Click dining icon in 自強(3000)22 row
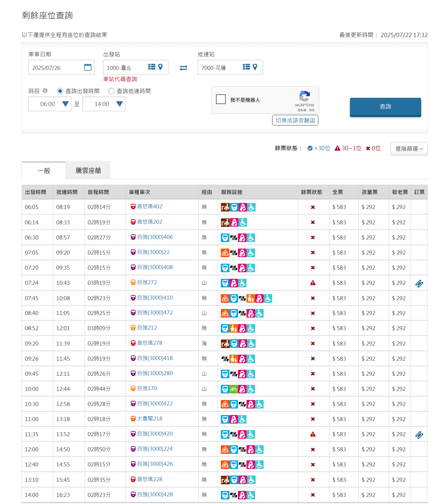The width and height of the screenshot is (436, 504). tap(225, 253)
